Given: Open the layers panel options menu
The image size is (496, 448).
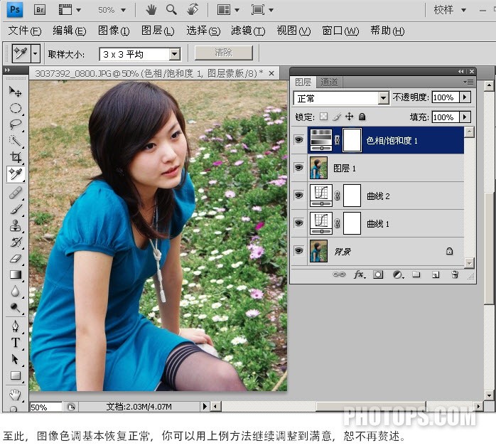Looking at the screenshot, I should [x=468, y=82].
